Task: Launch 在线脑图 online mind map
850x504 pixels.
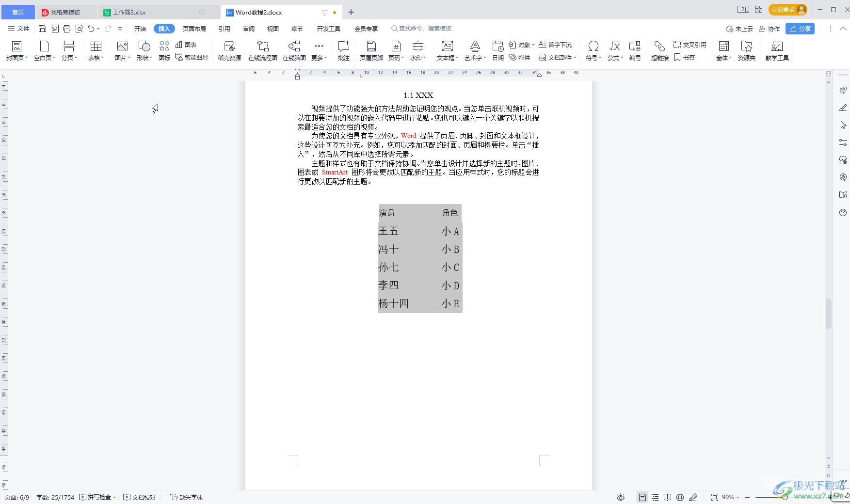Action: [x=294, y=51]
